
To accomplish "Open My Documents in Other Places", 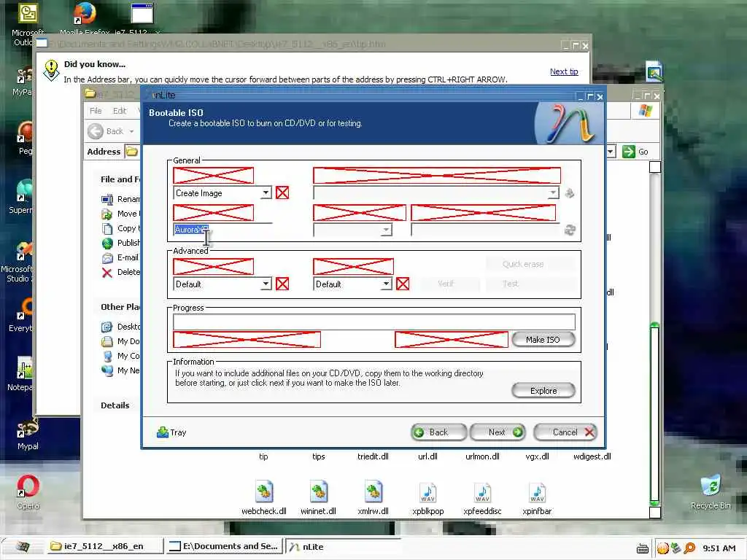I will coord(121,341).
